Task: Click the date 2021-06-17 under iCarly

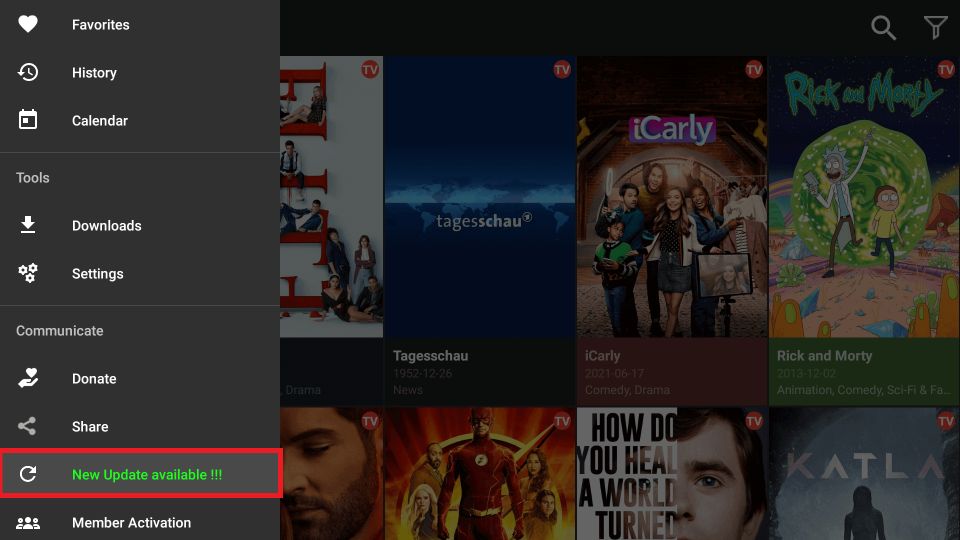Action: (614, 373)
